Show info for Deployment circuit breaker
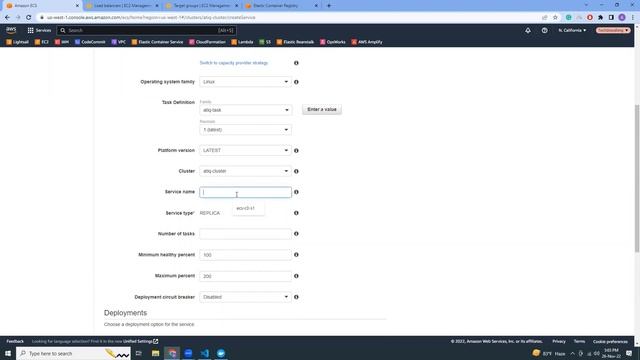The width and height of the screenshot is (640, 360). (296, 297)
